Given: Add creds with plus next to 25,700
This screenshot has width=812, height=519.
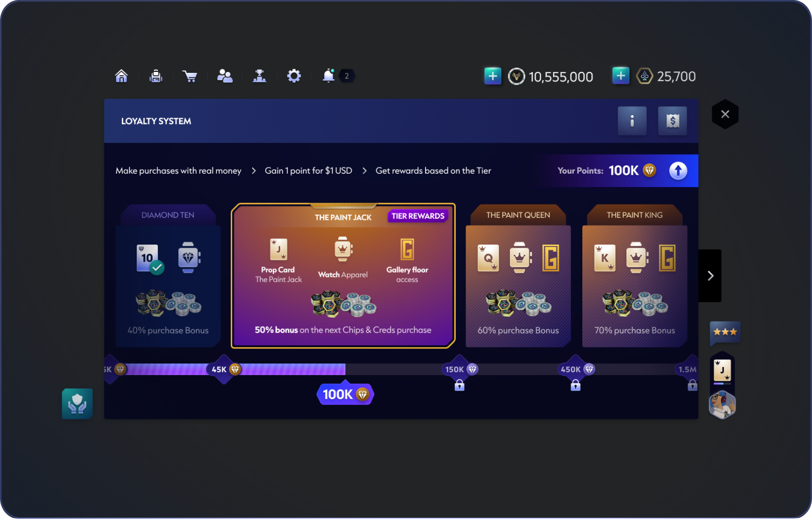Looking at the screenshot, I should pos(621,76).
